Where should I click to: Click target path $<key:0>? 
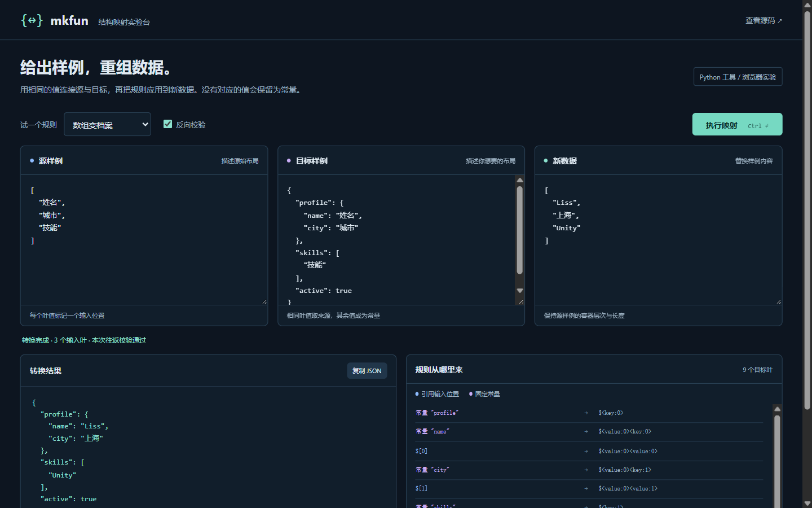click(x=611, y=413)
